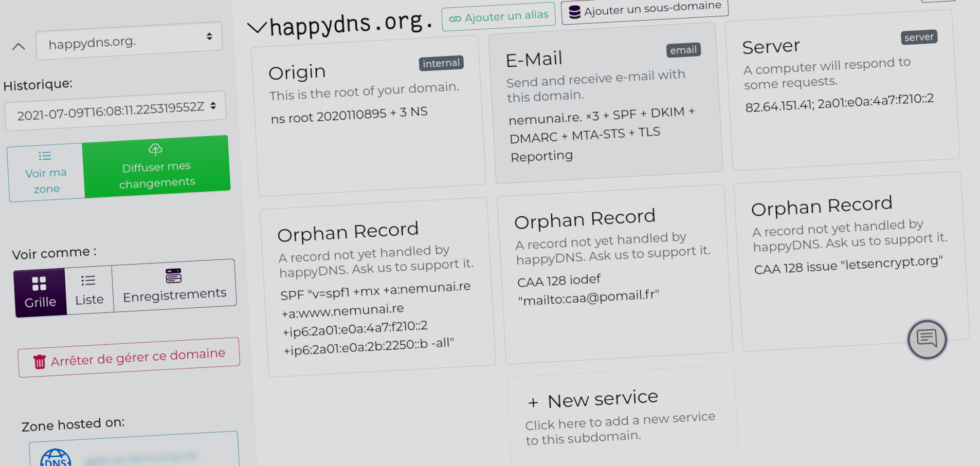The height and width of the screenshot is (466, 980).
Task: Click Voir ma zone button
Action: click(46, 172)
